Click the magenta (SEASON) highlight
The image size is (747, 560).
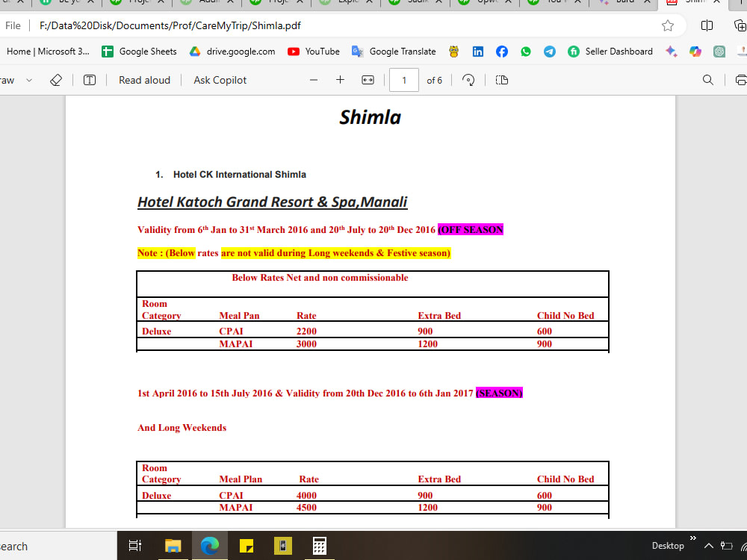(x=499, y=393)
